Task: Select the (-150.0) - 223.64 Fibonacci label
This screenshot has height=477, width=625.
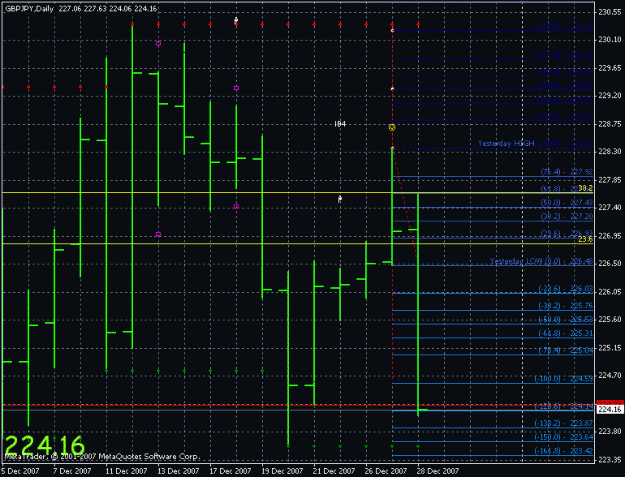Action: 564,437
